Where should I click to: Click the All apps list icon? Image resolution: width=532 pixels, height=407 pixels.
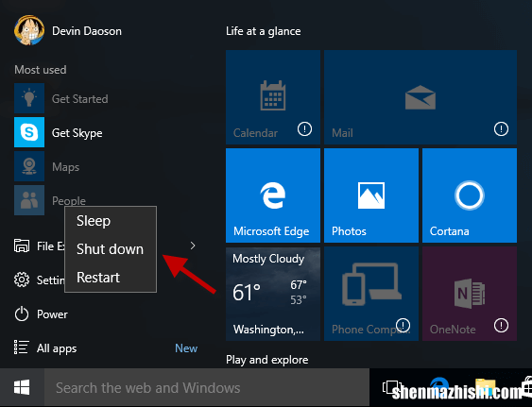[22, 348]
